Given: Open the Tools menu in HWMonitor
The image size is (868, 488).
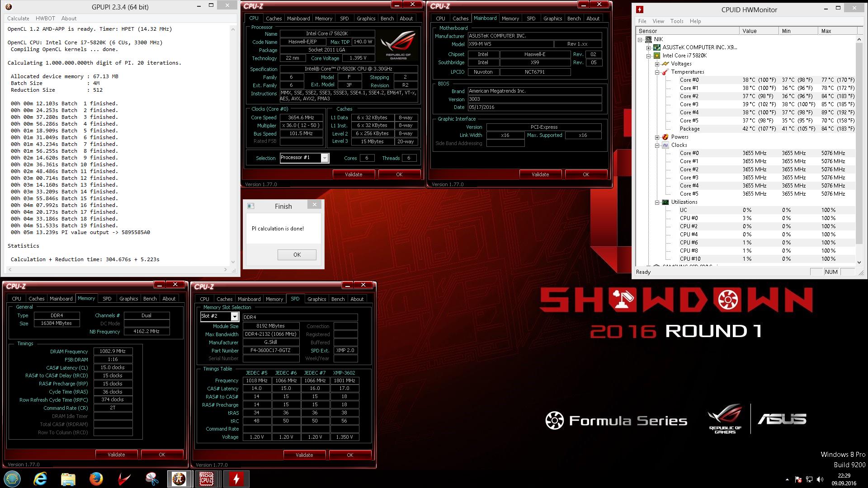Looking at the screenshot, I should 677,21.
